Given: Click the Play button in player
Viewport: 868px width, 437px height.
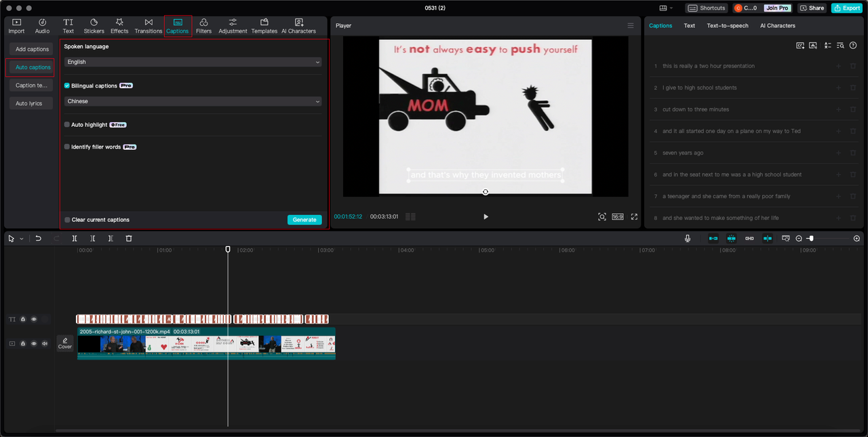Looking at the screenshot, I should 486,216.
